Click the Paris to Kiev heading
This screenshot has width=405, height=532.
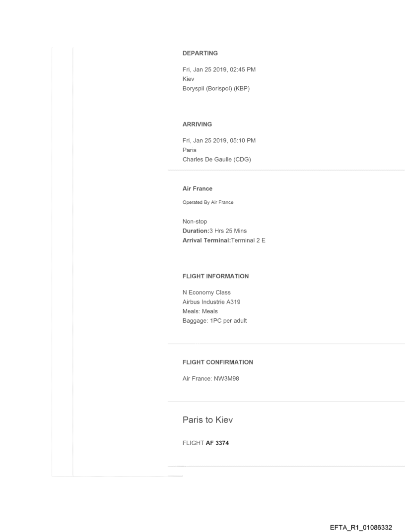[208, 420]
